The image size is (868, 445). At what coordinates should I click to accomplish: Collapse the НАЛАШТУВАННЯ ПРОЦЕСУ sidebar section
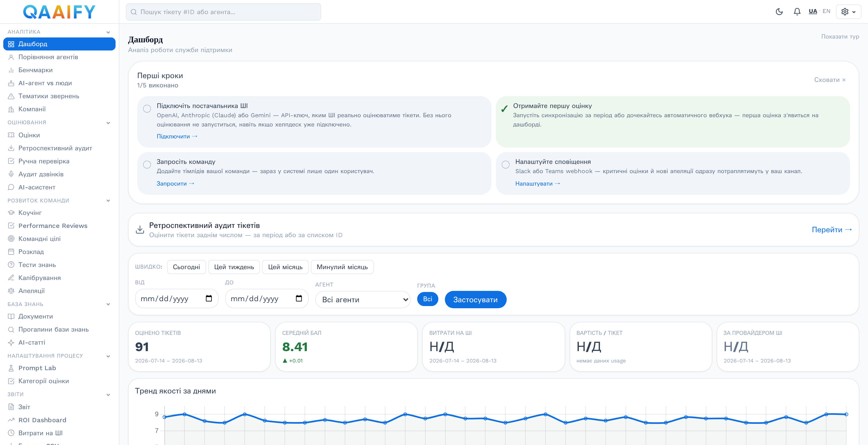point(108,356)
